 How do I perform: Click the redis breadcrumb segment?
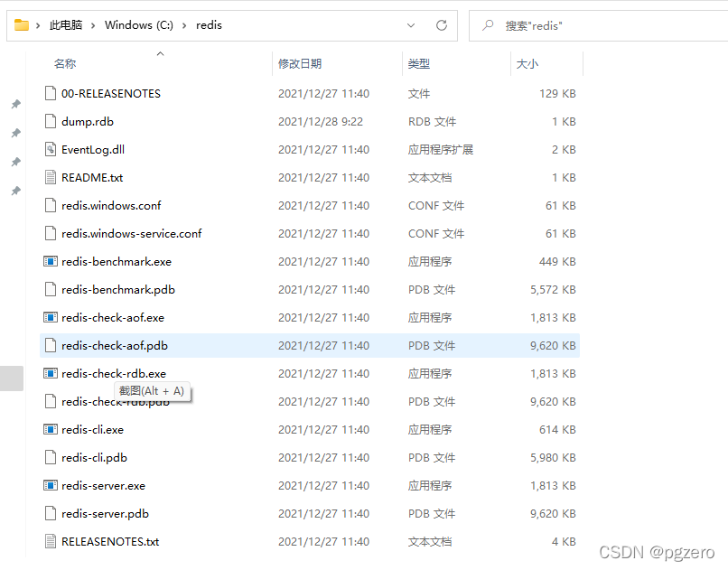coord(209,25)
